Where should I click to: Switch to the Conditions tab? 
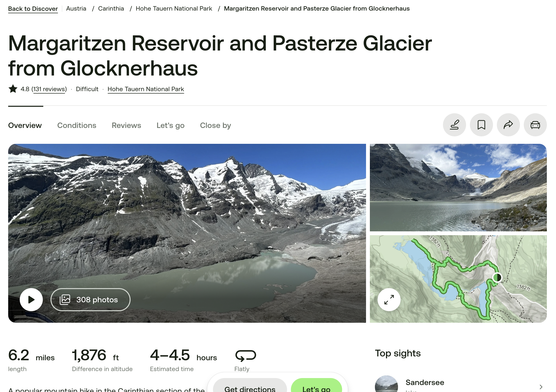(76, 126)
